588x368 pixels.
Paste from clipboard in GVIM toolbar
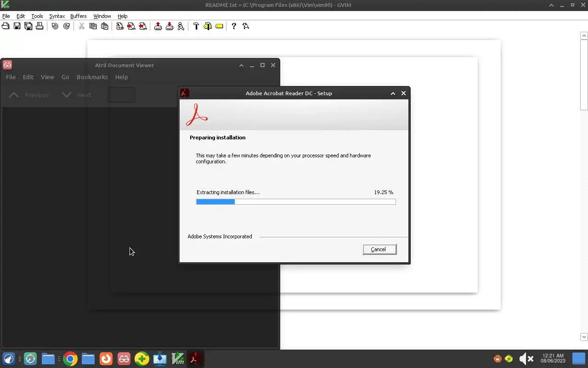pos(105,26)
